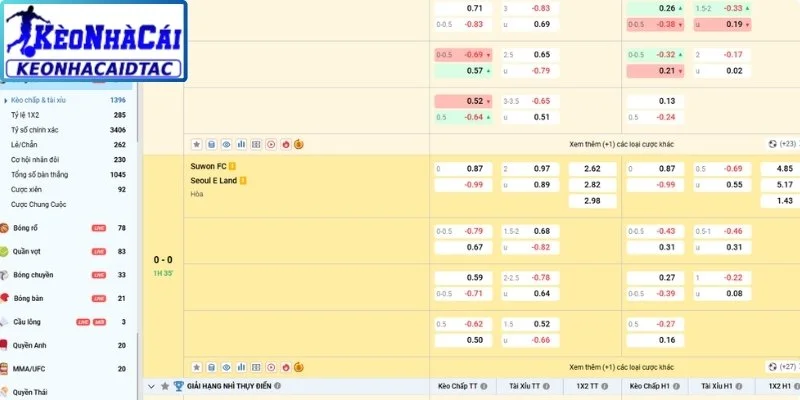The height and width of the screenshot is (400, 800).
Task: Click the flame hot icon below Suwon FC match
Action: [x=286, y=367]
